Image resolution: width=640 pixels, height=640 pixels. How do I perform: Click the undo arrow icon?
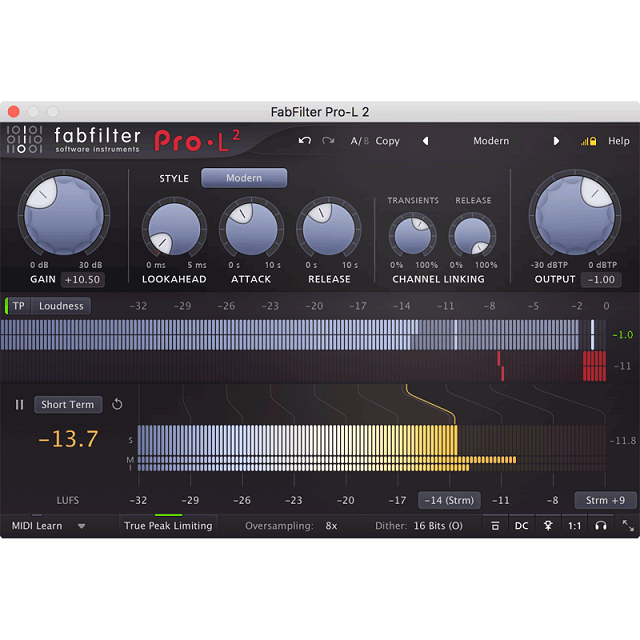coord(304,141)
